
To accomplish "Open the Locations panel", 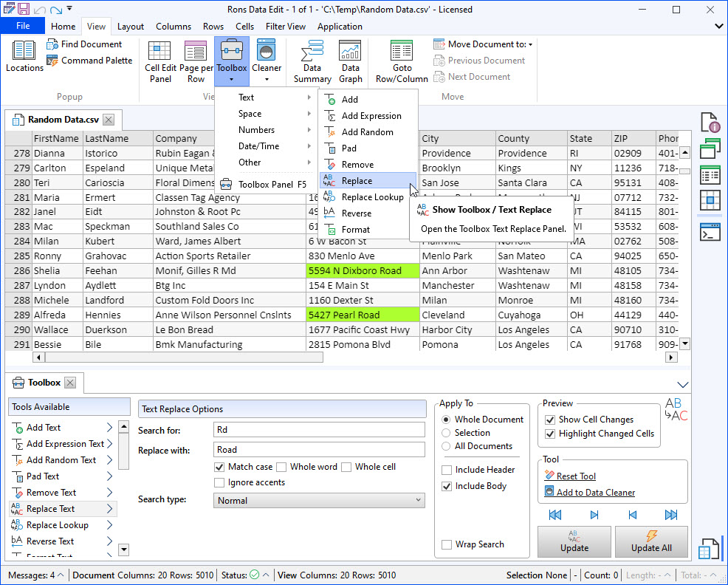I will (x=24, y=55).
